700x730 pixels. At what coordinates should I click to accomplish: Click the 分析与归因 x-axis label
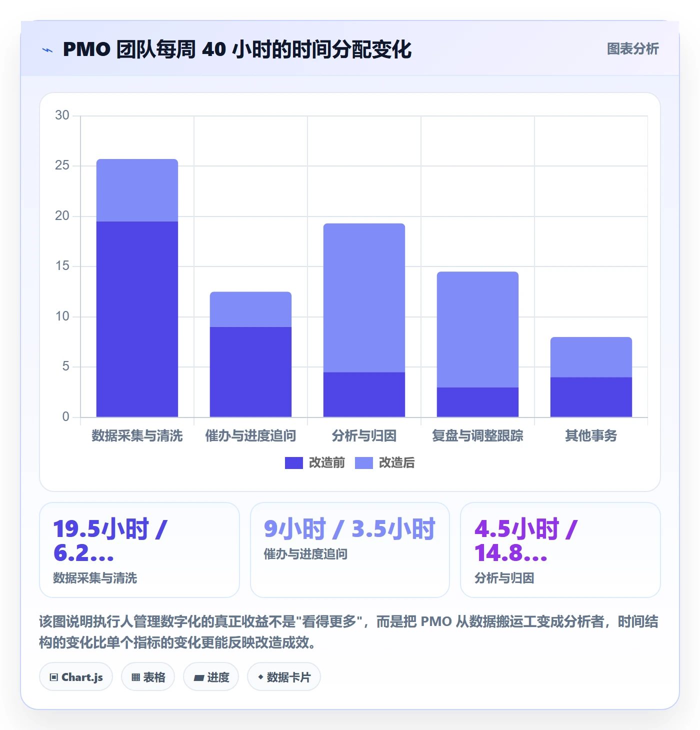click(x=364, y=436)
